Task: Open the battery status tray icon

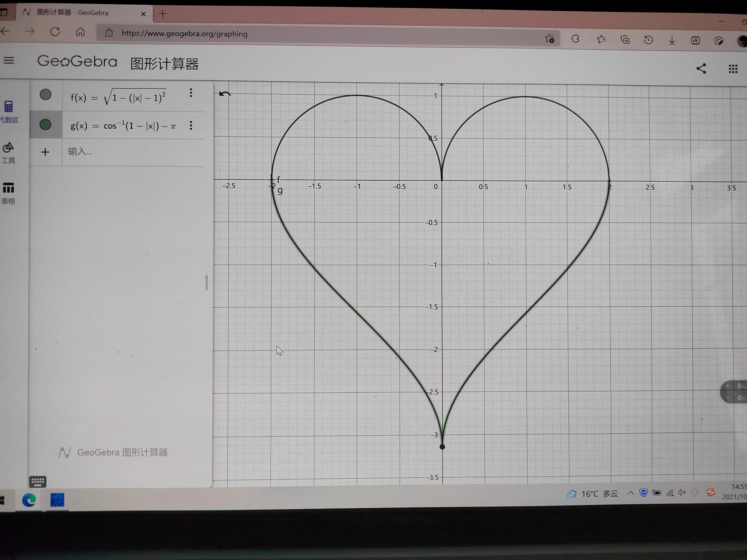Action: [x=656, y=493]
